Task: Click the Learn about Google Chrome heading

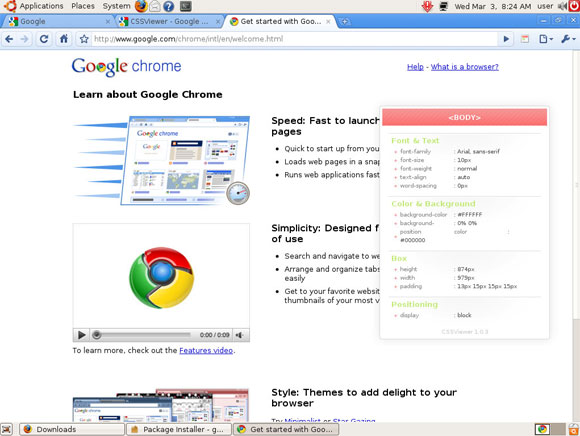Action: (x=148, y=95)
